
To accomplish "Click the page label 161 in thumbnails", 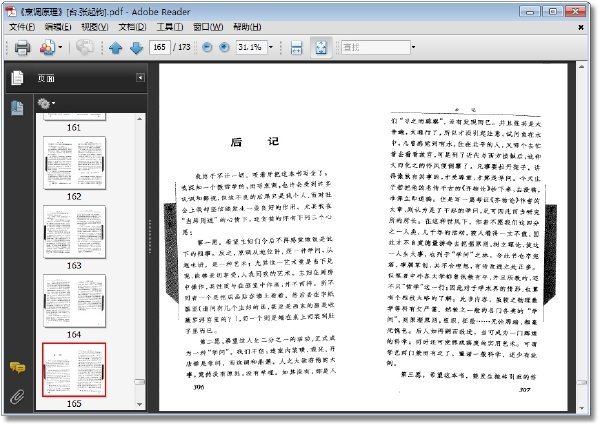I will [x=74, y=127].
